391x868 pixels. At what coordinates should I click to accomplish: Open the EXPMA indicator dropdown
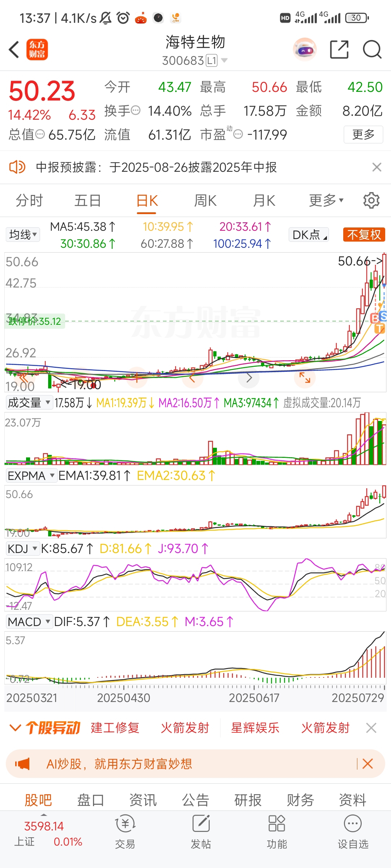click(x=31, y=476)
